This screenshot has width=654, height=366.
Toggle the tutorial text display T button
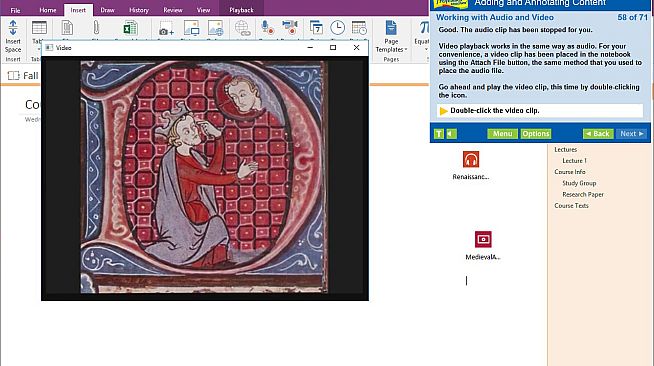439,134
